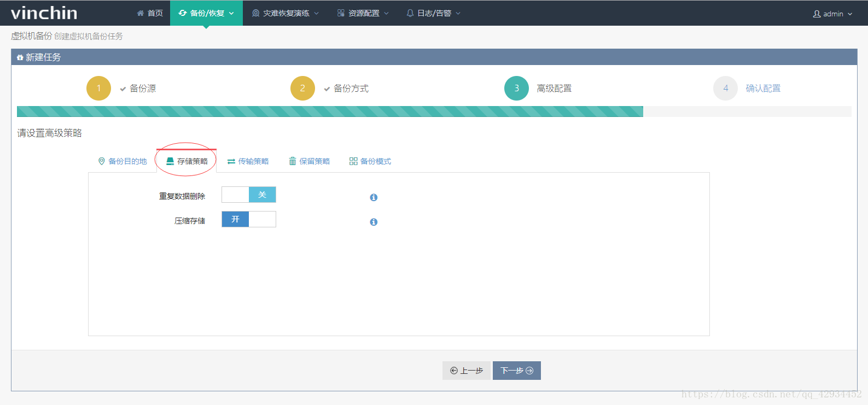Click the 高级配置 step label
This screenshot has height=405, width=868.
554,89
